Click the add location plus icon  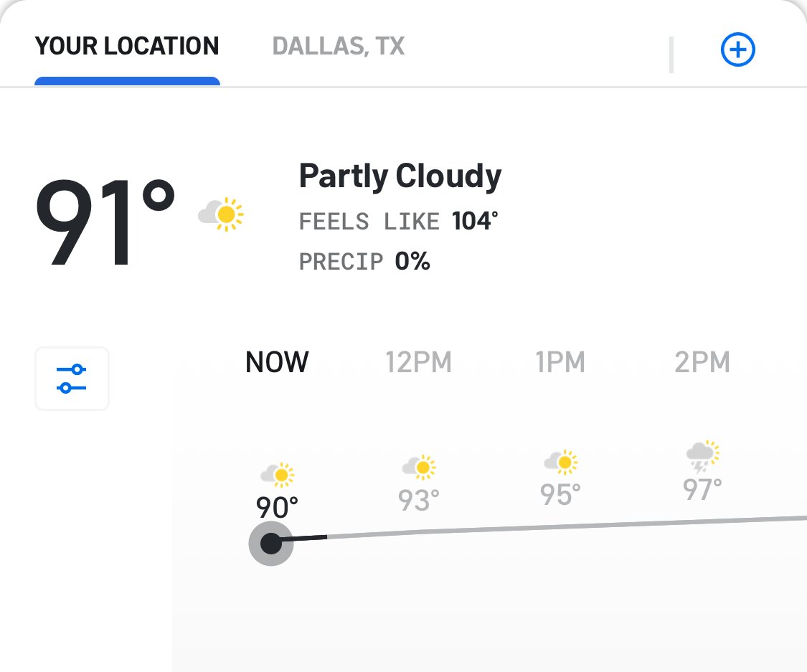click(x=737, y=50)
